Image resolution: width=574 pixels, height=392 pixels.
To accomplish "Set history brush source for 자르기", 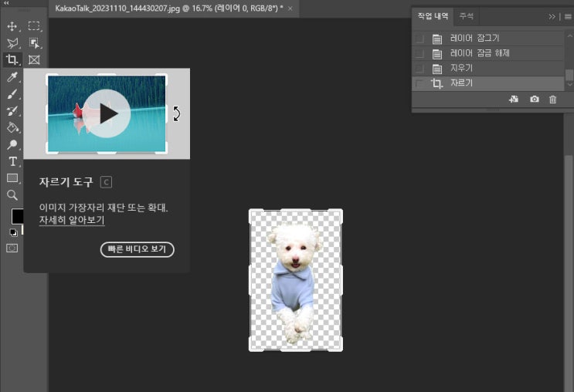I will coord(420,83).
